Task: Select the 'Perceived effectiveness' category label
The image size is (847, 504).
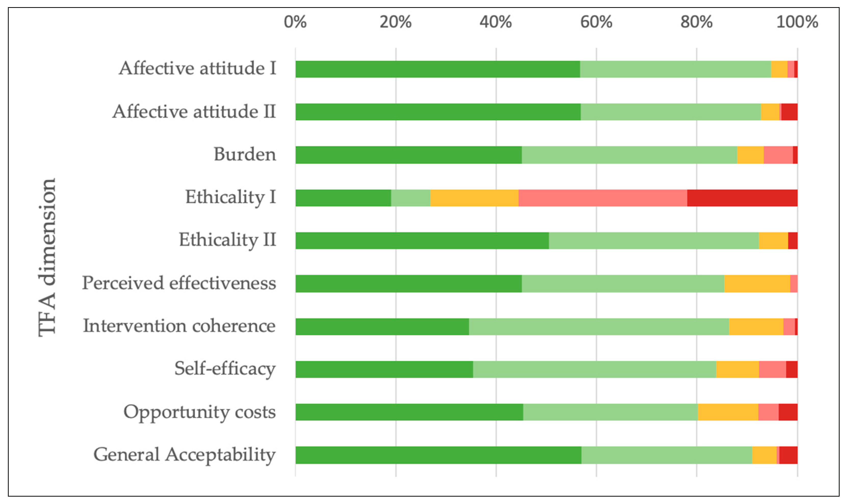Action: tap(179, 283)
